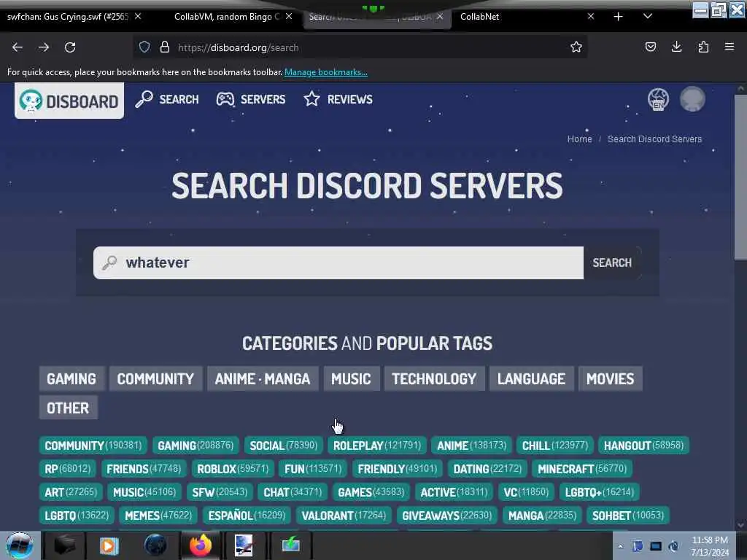Reload the current page
The height and width of the screenshot is (560, 747).
(70, 47)
